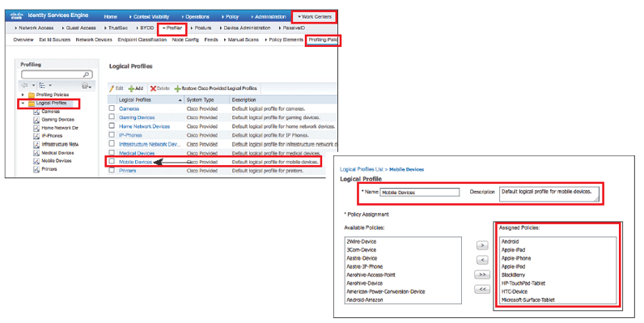The image size is (644, 323).
Task: Move all policies left with << button
Action: pos(482,289)
